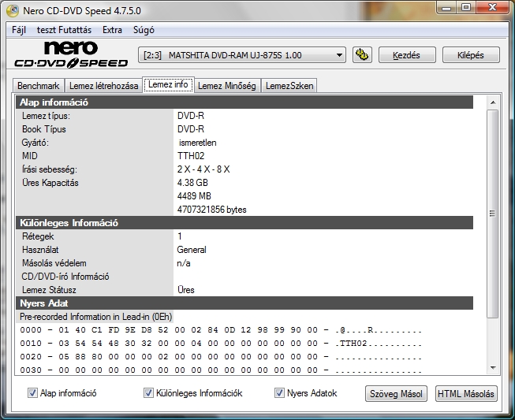Click the Használat value General
Viewport: 515px width, 420px height.
tap(192, 250)
